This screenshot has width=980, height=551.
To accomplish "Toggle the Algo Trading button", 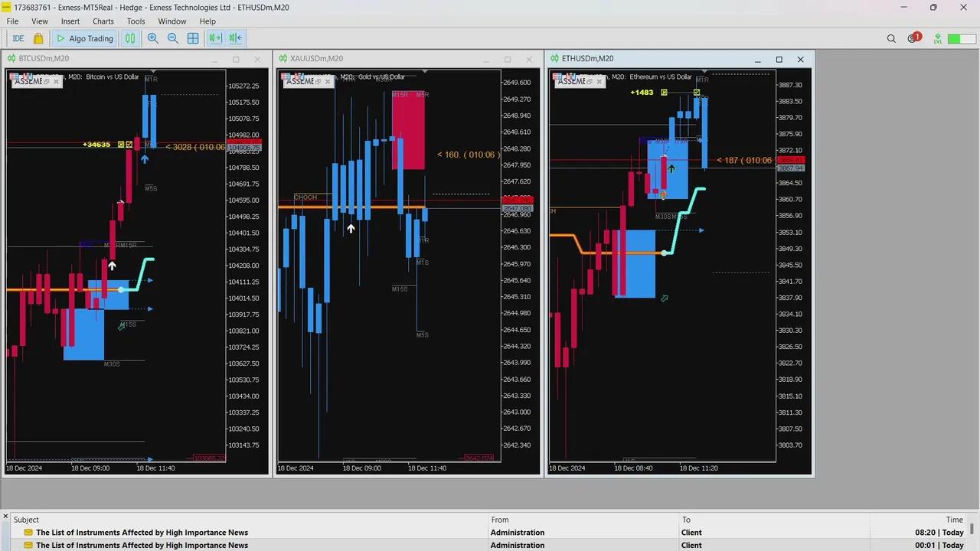I will [x=85, y=38].
